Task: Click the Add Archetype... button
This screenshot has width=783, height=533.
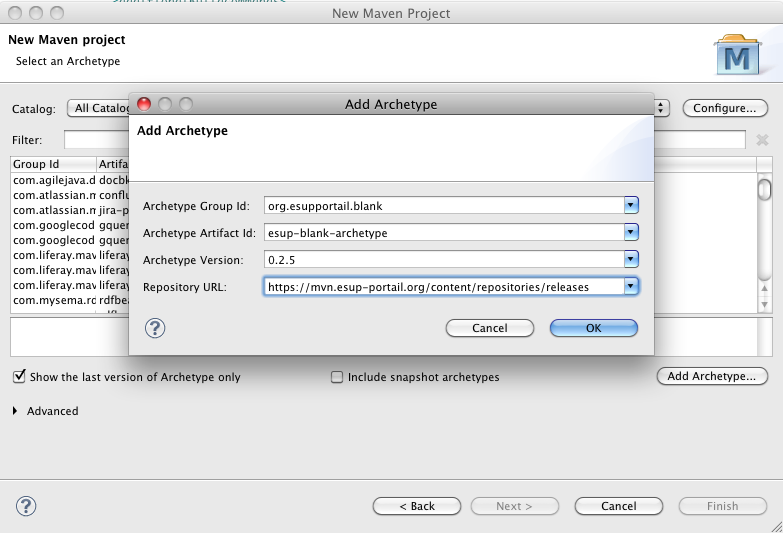Action: coord(712,376)
